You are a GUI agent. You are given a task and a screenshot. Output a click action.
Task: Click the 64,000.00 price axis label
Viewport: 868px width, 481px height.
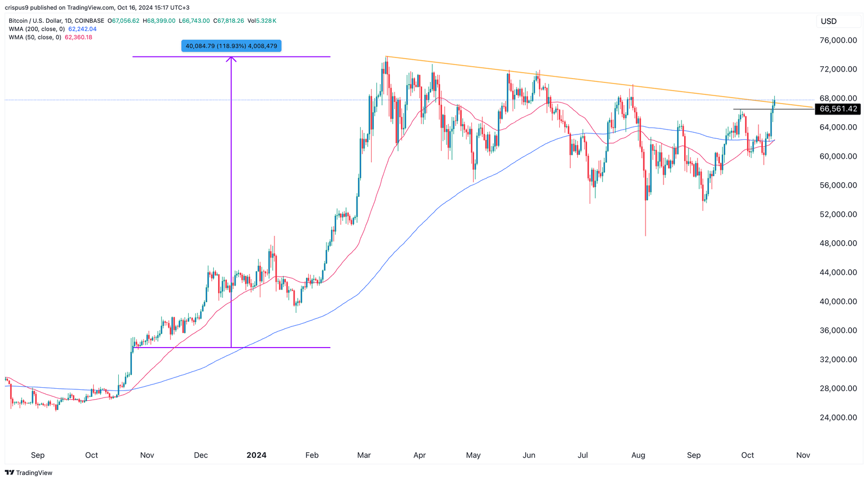tap(838, 127)
